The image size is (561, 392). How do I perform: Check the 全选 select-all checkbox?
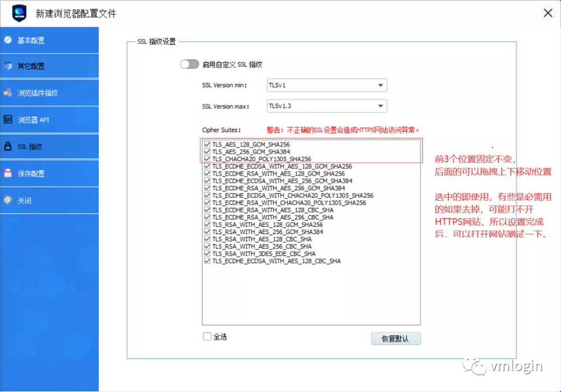(x=207, y=336)
